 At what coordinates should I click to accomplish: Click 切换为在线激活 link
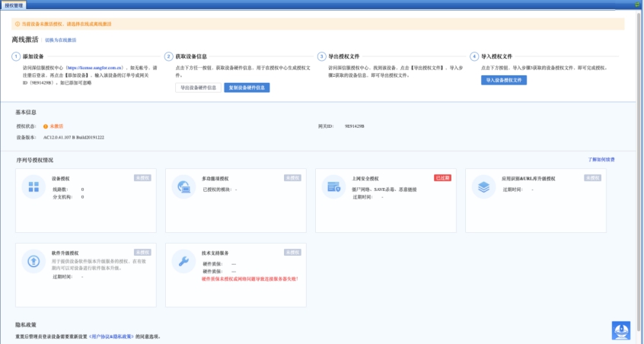click(60, 40)
